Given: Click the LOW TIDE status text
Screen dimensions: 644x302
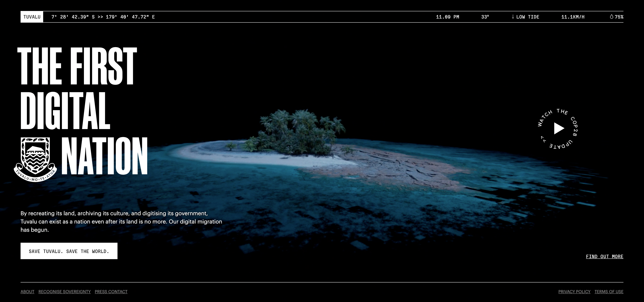Looking at the screenshot, I should click(x=528, y=17).
